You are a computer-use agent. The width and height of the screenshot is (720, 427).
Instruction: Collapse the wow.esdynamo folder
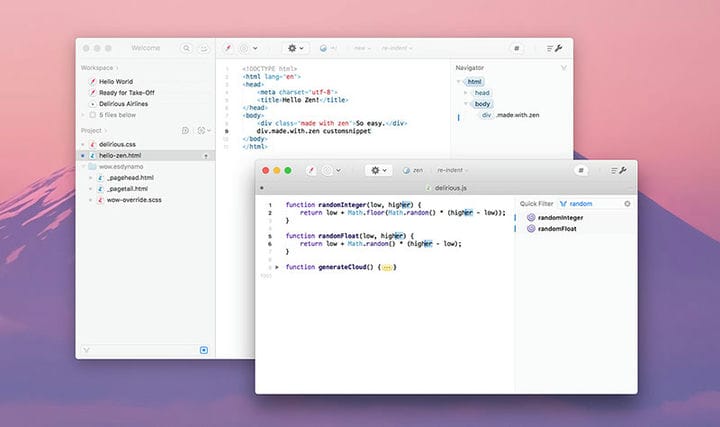point(83,167)
